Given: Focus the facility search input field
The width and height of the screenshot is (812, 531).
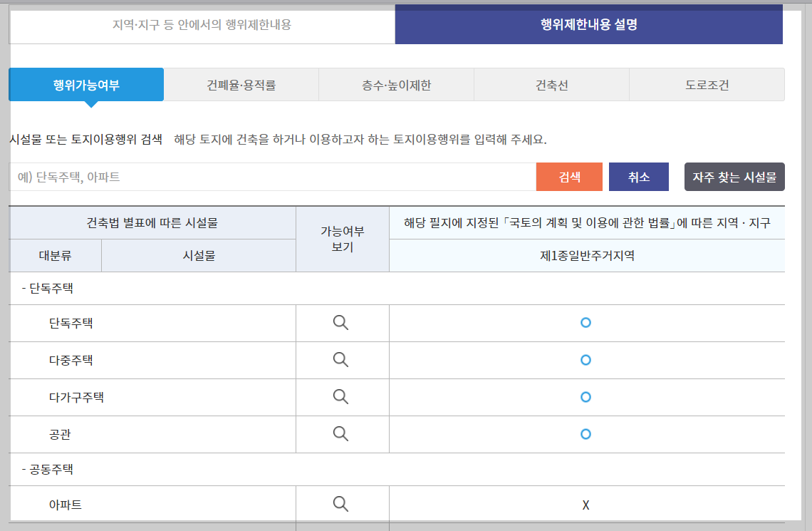Looking at the screenshot, I should [x=272, y=177].
